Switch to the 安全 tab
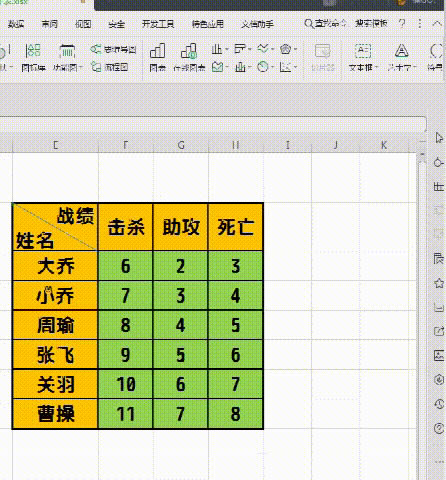 point(116,24)
